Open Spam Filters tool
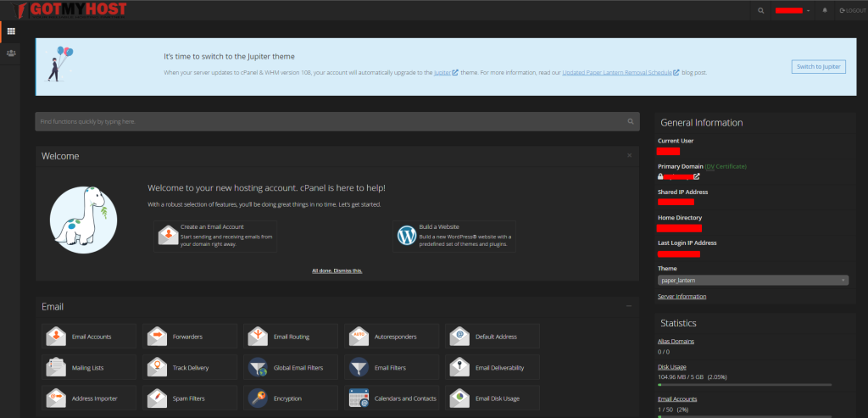The image size is (868, 418). coord(158,398)
